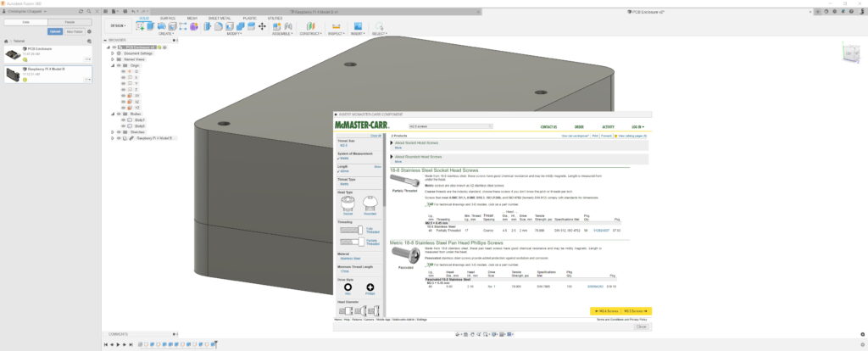Screen dimensions: 868x351
Task: Select the Joint assemble icon
Action: [288, 26]
